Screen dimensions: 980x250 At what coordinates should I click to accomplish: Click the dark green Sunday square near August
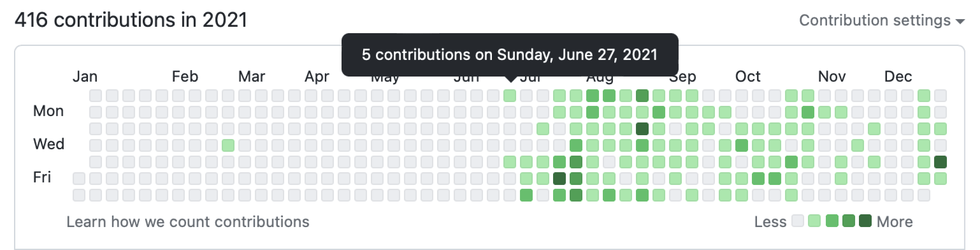642,95
